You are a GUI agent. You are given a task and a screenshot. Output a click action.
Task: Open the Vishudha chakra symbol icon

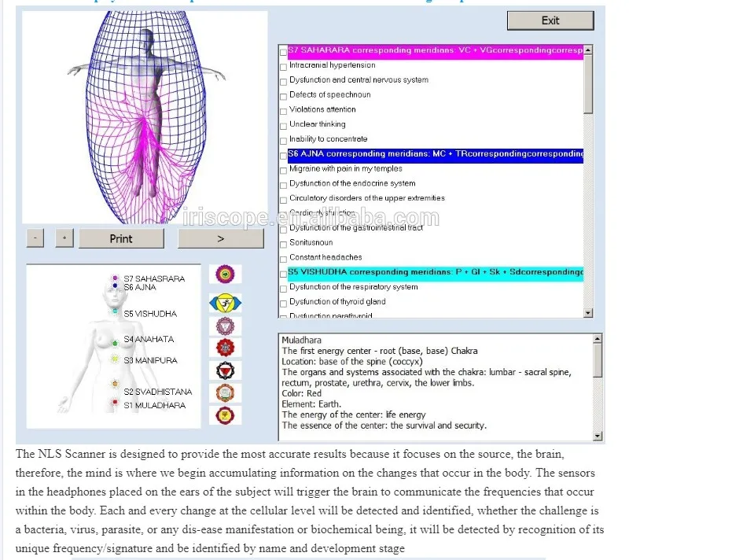[x=225, y=326]
